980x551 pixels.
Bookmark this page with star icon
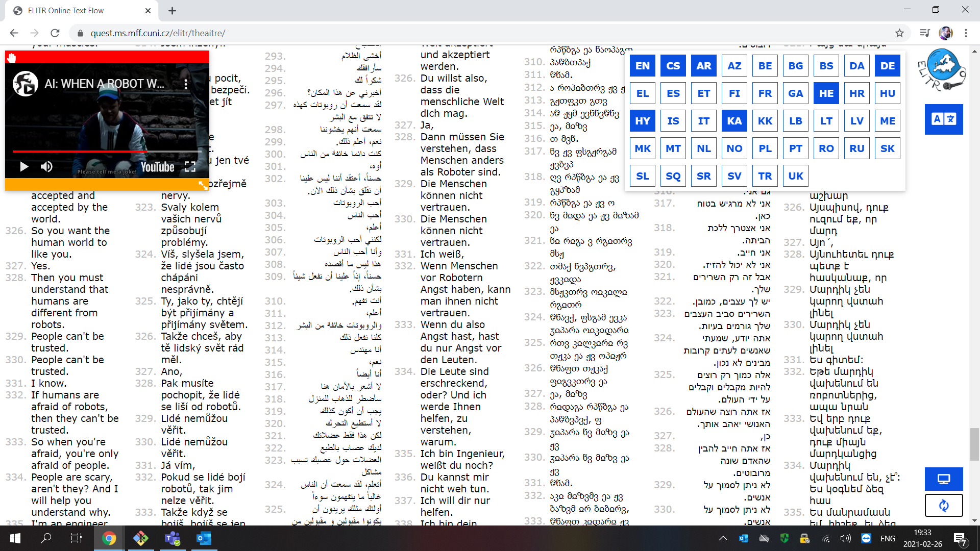[x=899, y=33]
